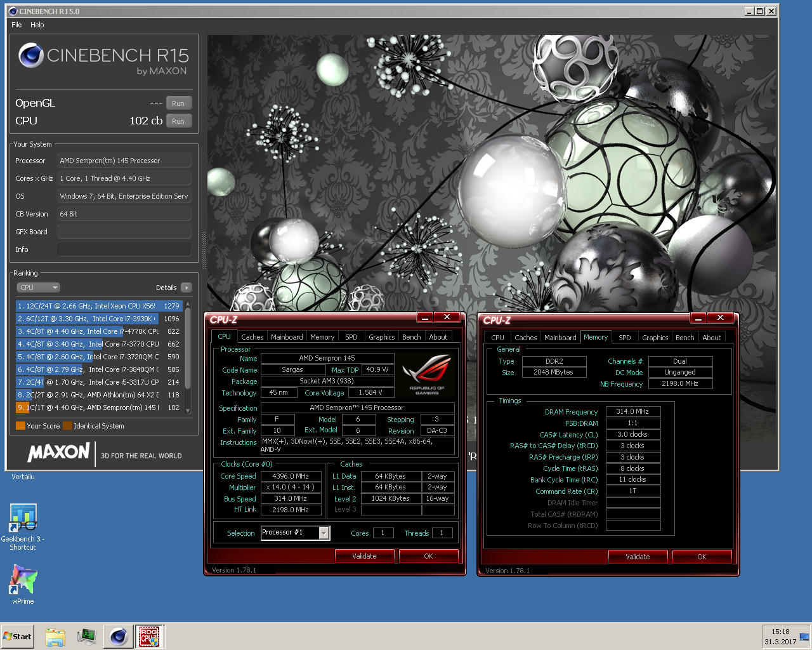
Task: Click Validate in right CPU-Z Memory window
Action: (x=638, y=557)
